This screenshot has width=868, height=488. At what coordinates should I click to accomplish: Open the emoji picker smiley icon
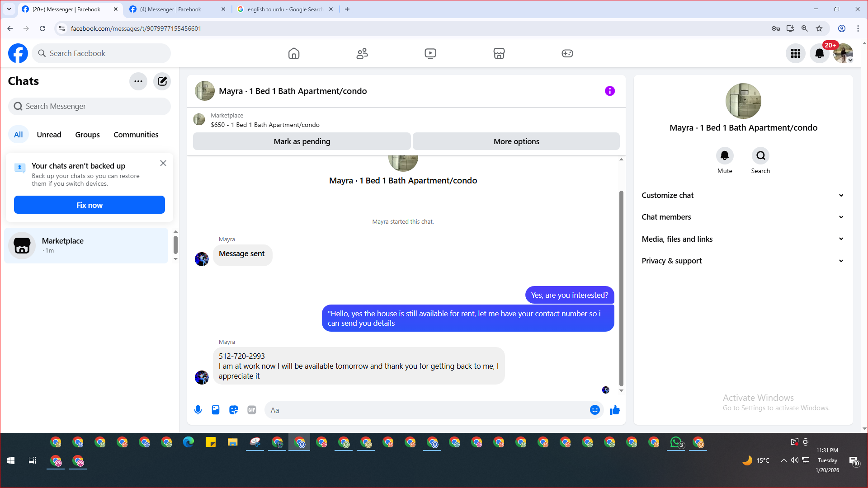click(595, 410)
